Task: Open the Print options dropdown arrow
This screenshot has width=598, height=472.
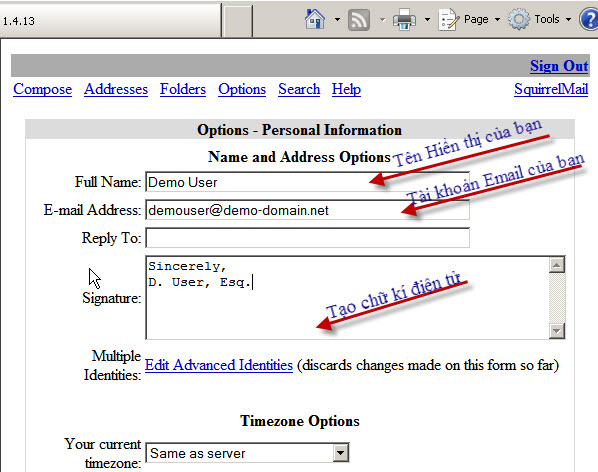Action: 427,19
